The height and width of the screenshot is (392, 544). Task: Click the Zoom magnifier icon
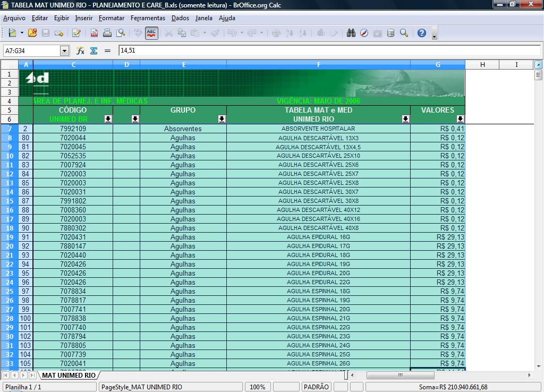404,33
